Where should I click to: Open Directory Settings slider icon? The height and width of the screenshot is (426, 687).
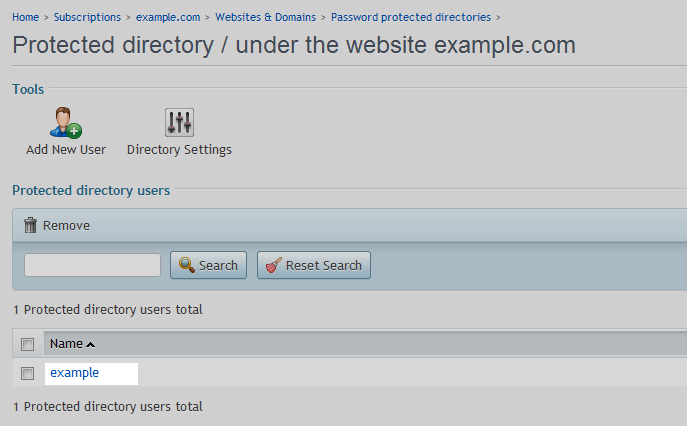pyautogui.click(x=179, y=123)
